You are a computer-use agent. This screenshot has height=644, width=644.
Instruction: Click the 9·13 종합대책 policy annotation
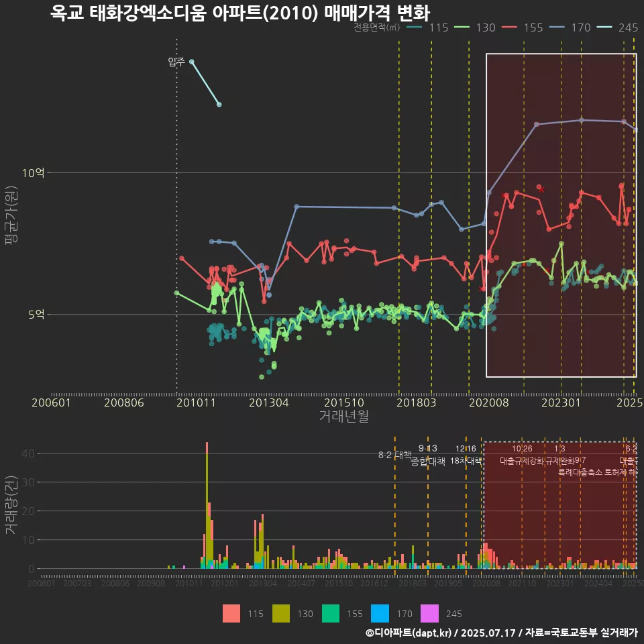pyautogui.click(x=428, y=455)
